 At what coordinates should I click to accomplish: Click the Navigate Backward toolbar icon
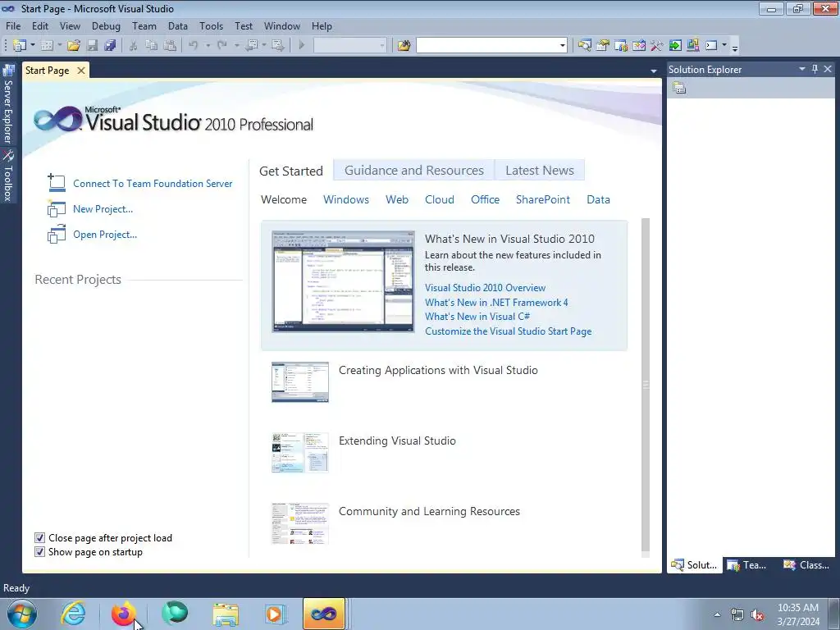click(x=251, y=46)
